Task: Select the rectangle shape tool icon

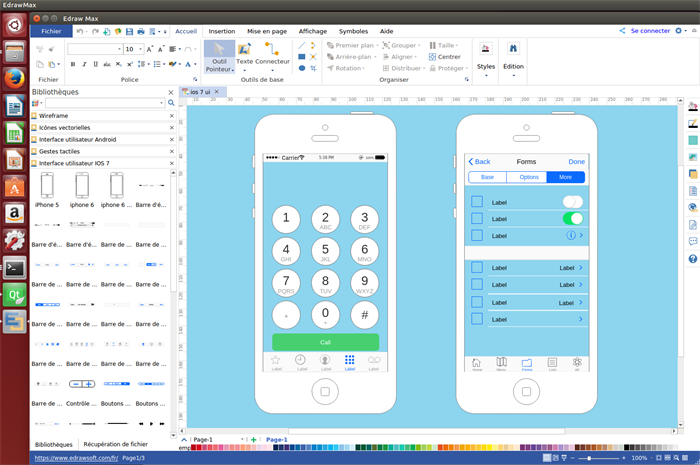Action: tap(302, 57)
